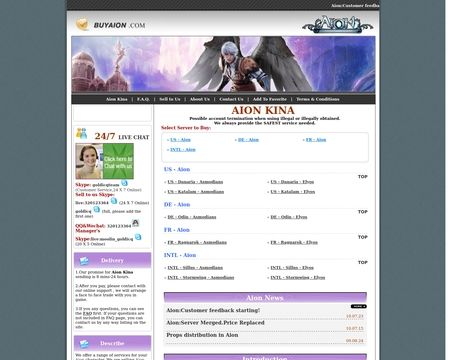450x360 pixels.
Task: Open INTL - Sillus - Elyos link
Action: 292,268
